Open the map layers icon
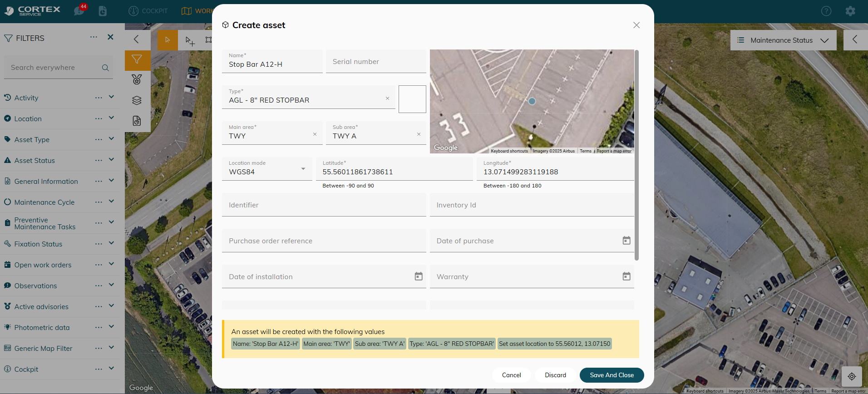This screenshot has width=868, height=394. (137, 100)
